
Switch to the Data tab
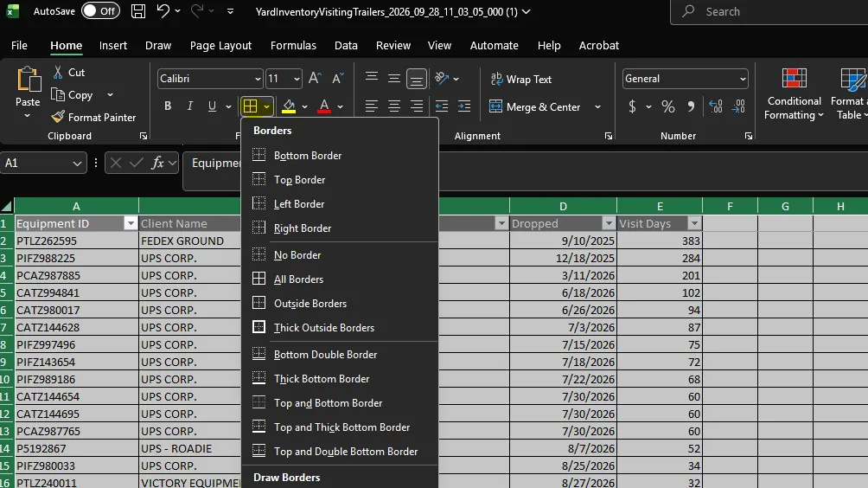(346, 45)
